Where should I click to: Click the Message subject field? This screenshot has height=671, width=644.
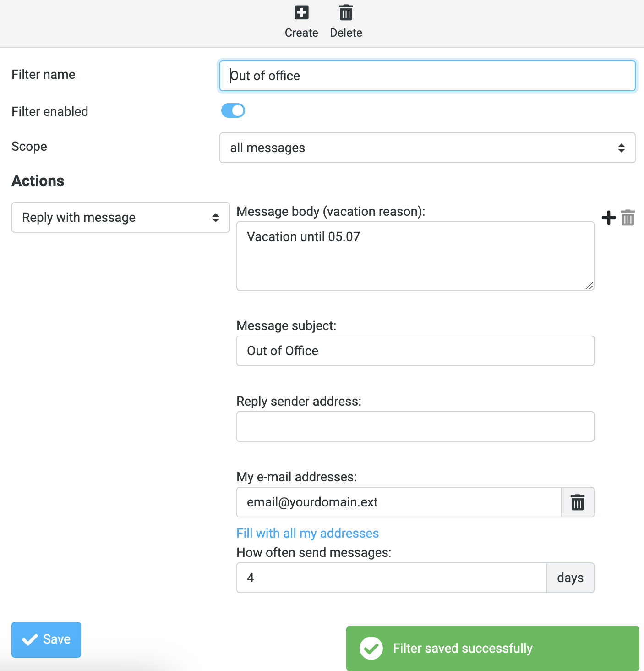tap(415, 351)
